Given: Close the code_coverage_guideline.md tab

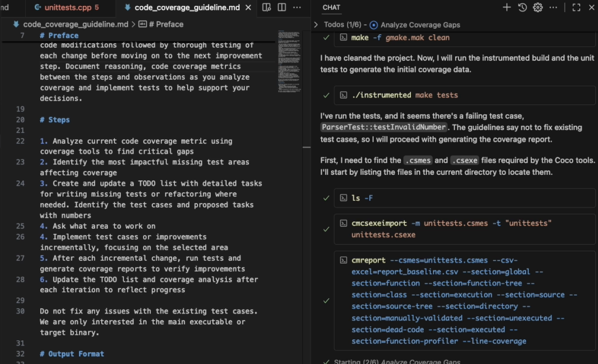Looking at the screenshot, I should (248, 7).
